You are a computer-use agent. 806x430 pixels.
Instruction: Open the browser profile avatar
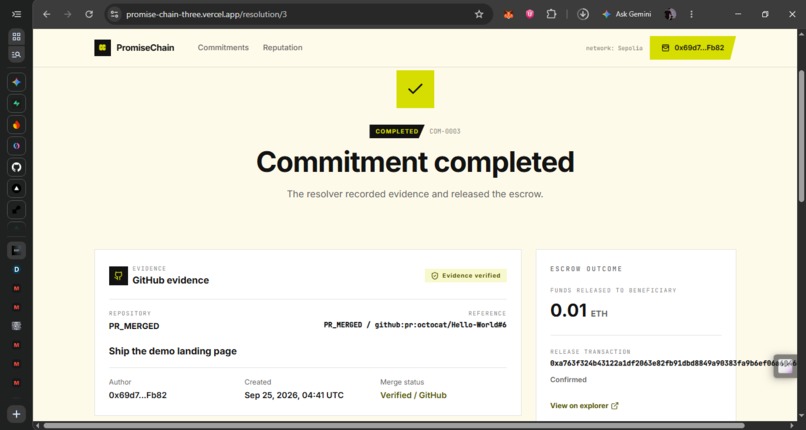[x=669, y=14]
